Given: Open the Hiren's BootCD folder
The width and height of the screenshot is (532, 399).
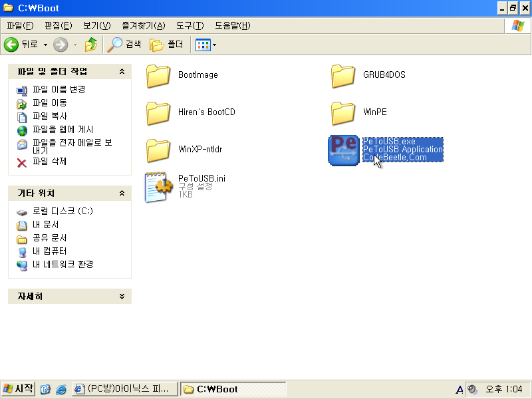Looking at the screenshot, I should 159,112.
